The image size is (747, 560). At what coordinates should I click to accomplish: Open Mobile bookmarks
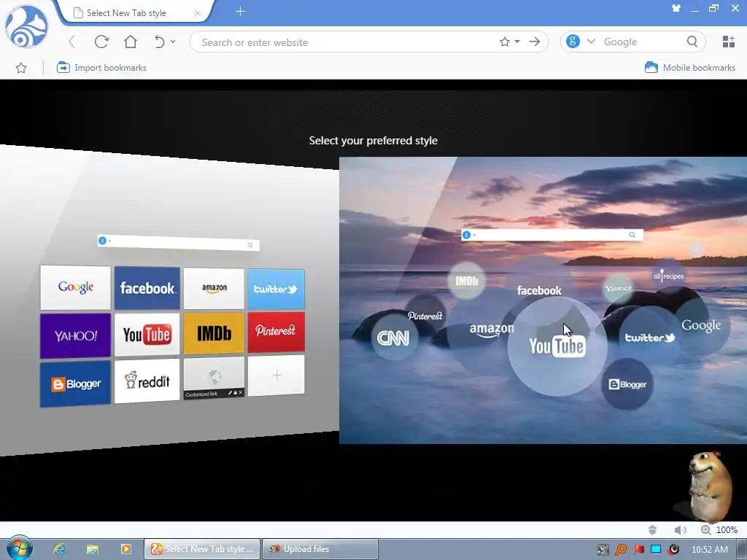[x=690, y=68]
